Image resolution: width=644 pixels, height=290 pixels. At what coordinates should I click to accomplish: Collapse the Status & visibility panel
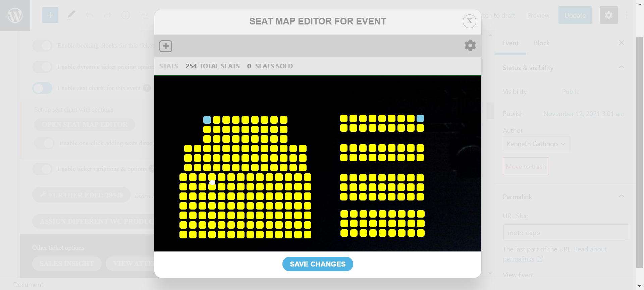point(621,67)
